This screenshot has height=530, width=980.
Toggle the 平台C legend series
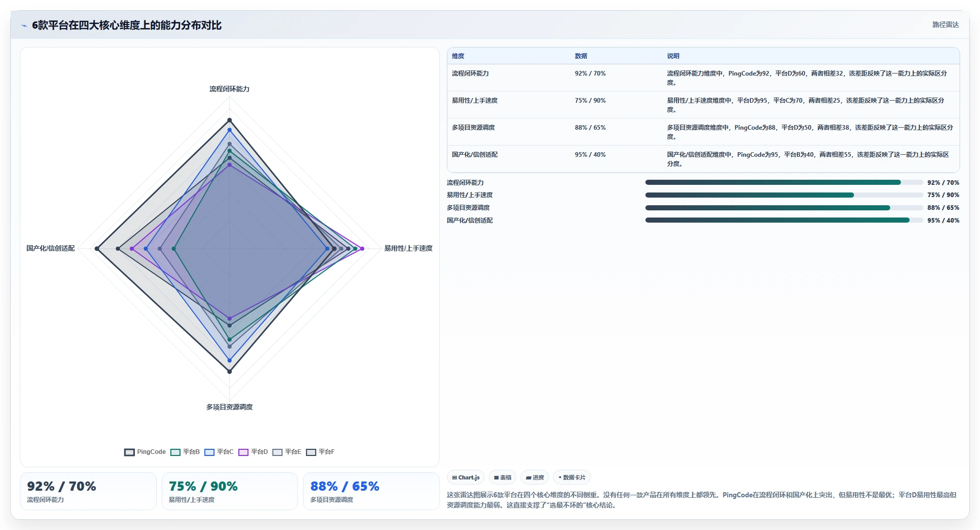(219, 452)
